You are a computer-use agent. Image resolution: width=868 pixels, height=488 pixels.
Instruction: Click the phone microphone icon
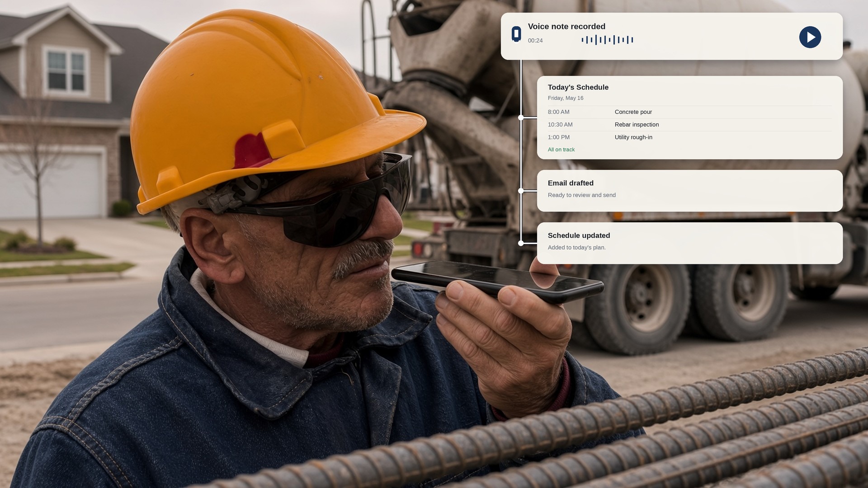(x=516, y=34)
